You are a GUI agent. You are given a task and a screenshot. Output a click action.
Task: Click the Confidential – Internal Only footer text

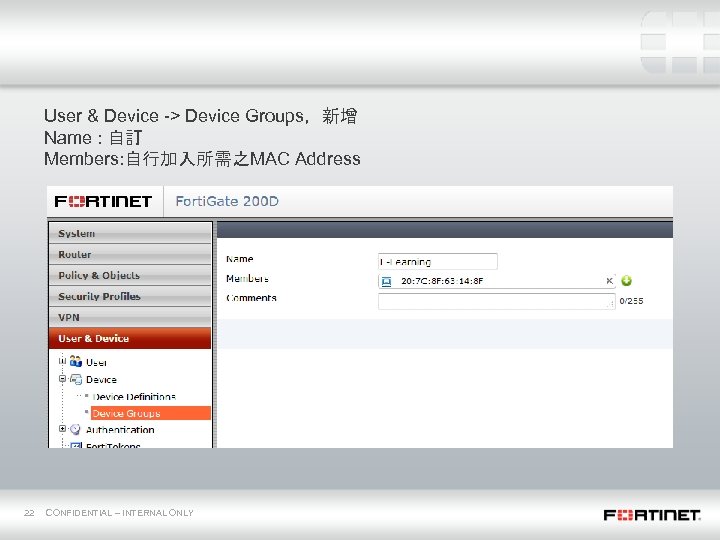[x=119, y=512]
